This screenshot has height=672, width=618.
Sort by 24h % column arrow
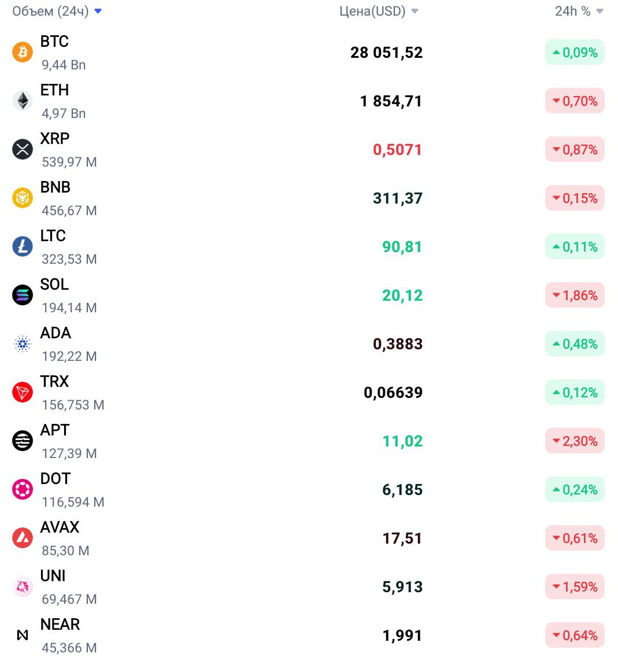pos(600,11)
